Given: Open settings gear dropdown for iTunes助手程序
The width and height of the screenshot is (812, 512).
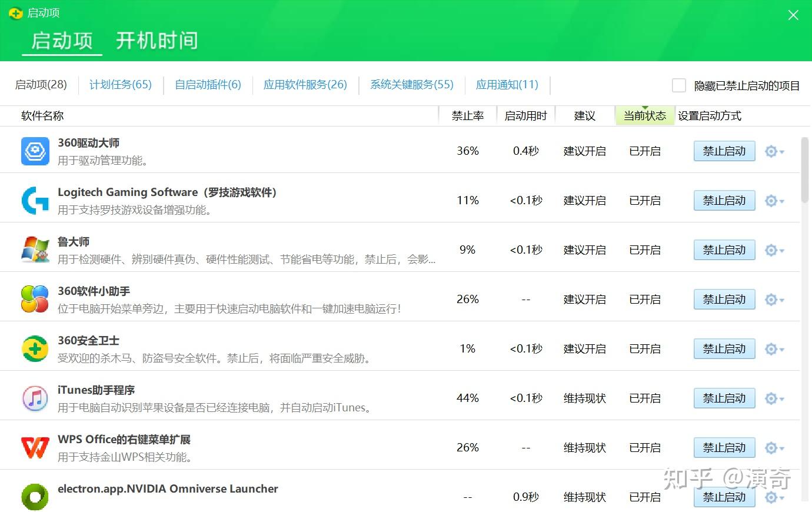Looking at the screenshot, I should click(774, 399).
